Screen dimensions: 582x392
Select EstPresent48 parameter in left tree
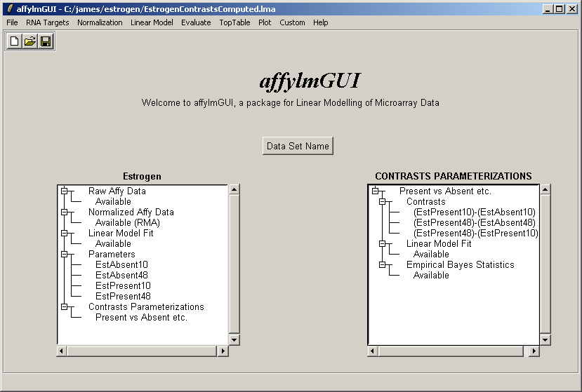[123, 296]
